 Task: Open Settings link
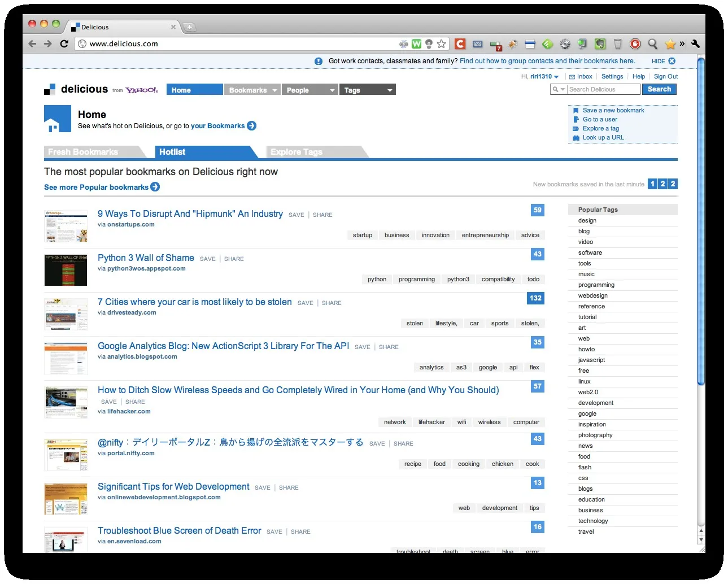[612, 77]
